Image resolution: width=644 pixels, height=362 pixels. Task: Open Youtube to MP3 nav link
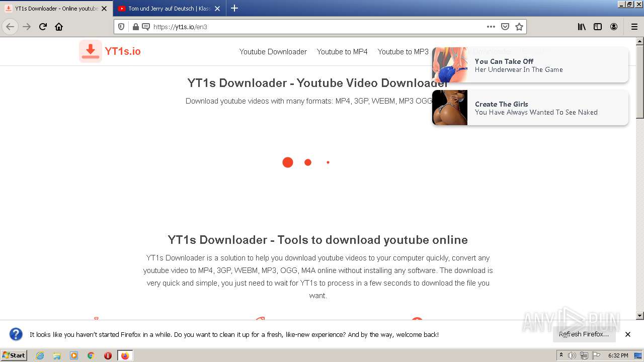pos(403,52)
